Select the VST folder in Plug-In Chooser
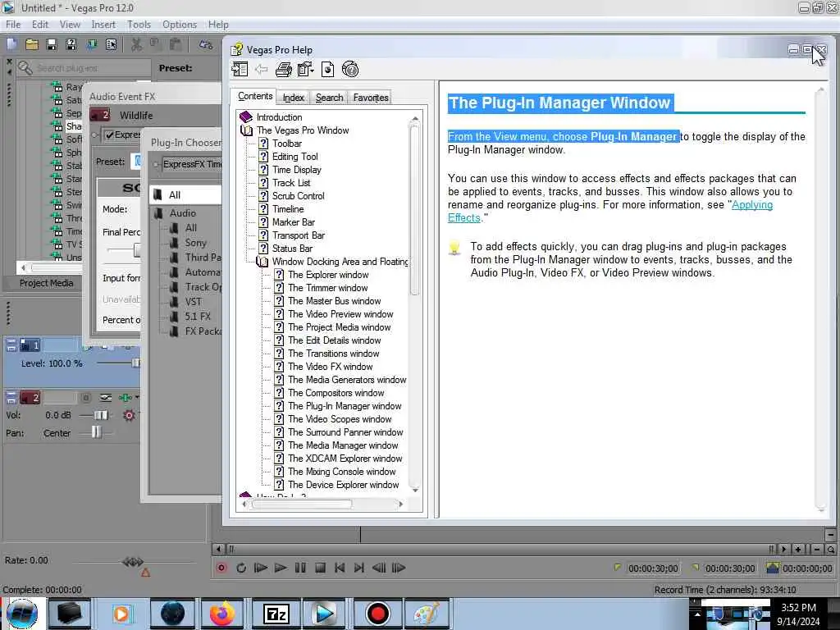The image size is (840, 630). point(193,302)
